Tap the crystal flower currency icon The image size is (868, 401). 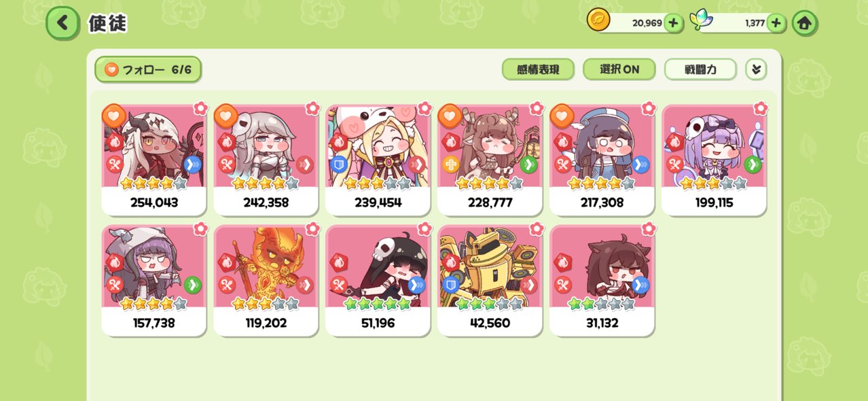coord(700,21)
